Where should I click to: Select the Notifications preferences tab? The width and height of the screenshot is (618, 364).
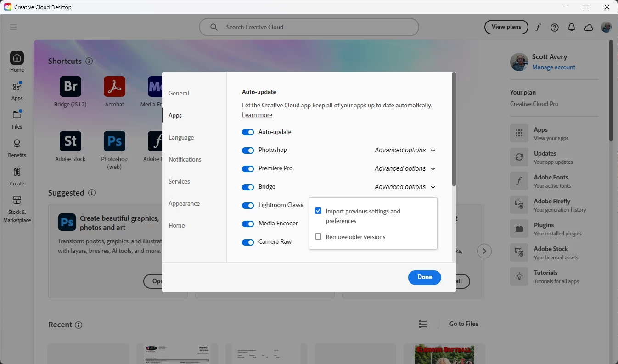coord(185,159)
